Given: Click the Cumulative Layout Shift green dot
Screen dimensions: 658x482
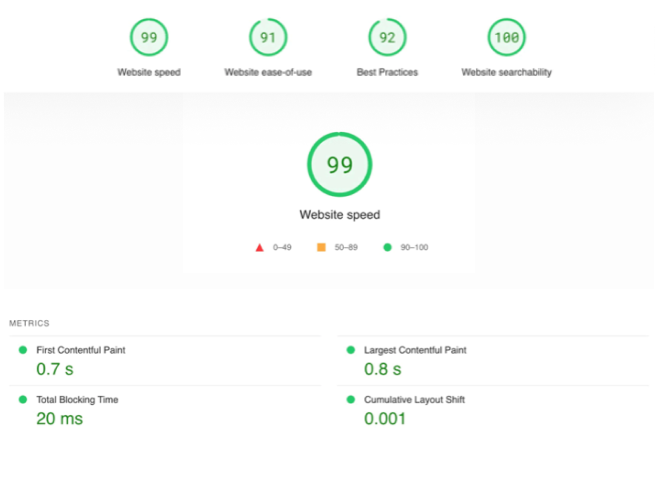Looking at the screenshot, I should coord(350,399).
